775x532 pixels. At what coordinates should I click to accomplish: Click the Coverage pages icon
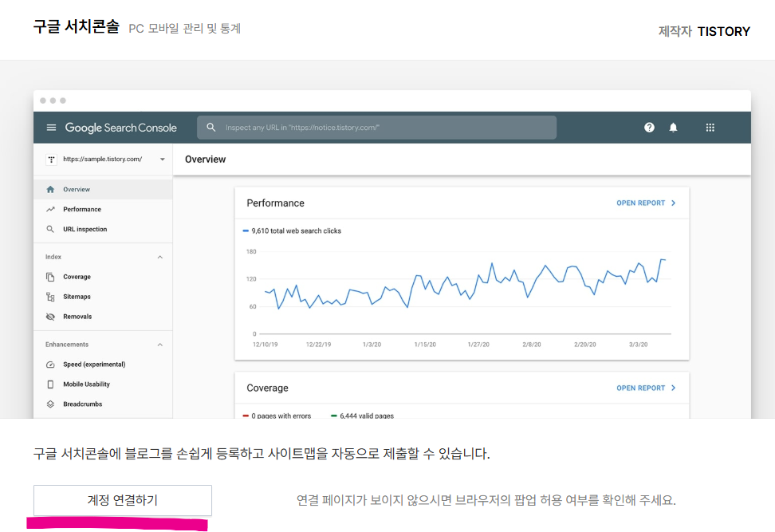pos(50,277)
